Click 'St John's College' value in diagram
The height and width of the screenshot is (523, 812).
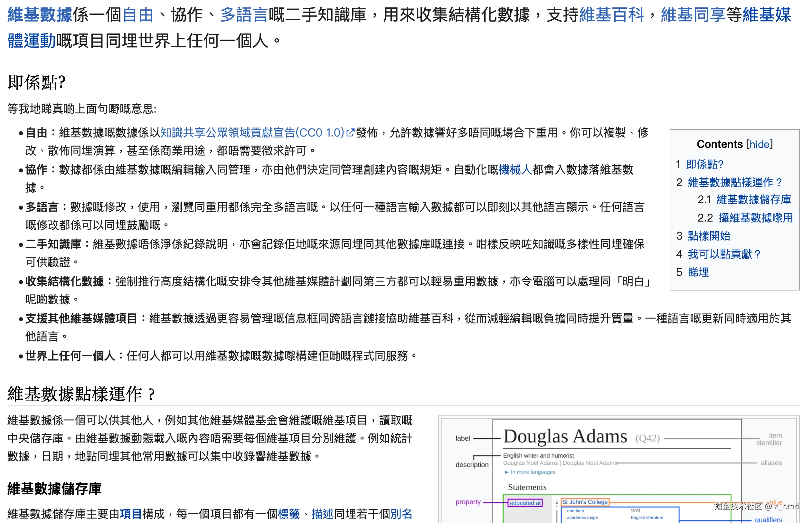pos(585,502)
